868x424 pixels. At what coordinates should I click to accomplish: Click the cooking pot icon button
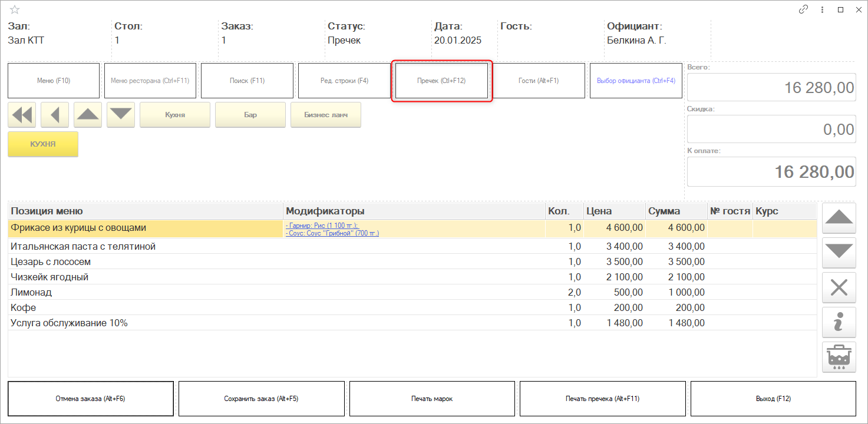coord(839,357)
